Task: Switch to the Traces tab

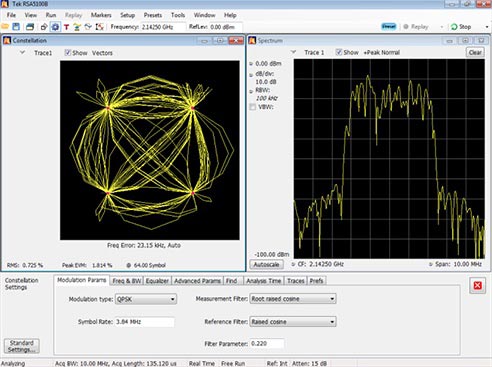Action: (296, 281)
